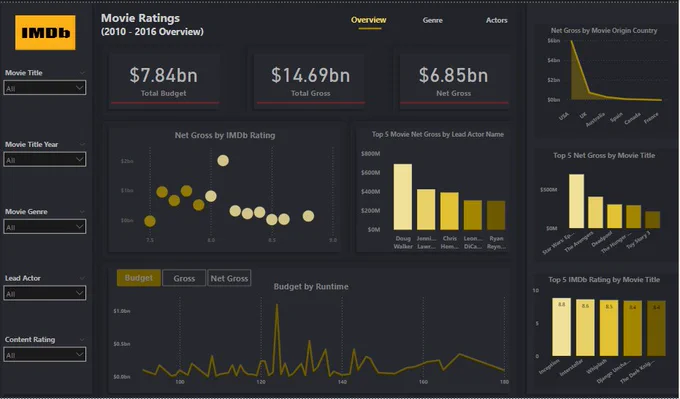The image size is (680, 399).
Task: Select the Ryan Reyn... bar
Action: 496,215
